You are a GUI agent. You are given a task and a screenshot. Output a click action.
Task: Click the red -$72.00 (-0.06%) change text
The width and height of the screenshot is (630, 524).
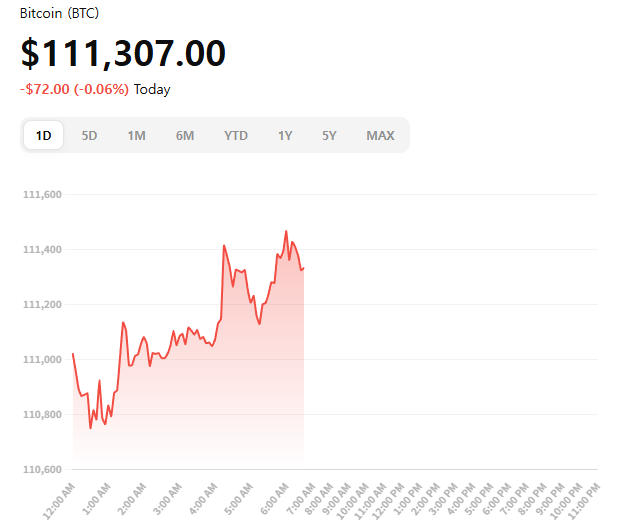tap(74, 89)
